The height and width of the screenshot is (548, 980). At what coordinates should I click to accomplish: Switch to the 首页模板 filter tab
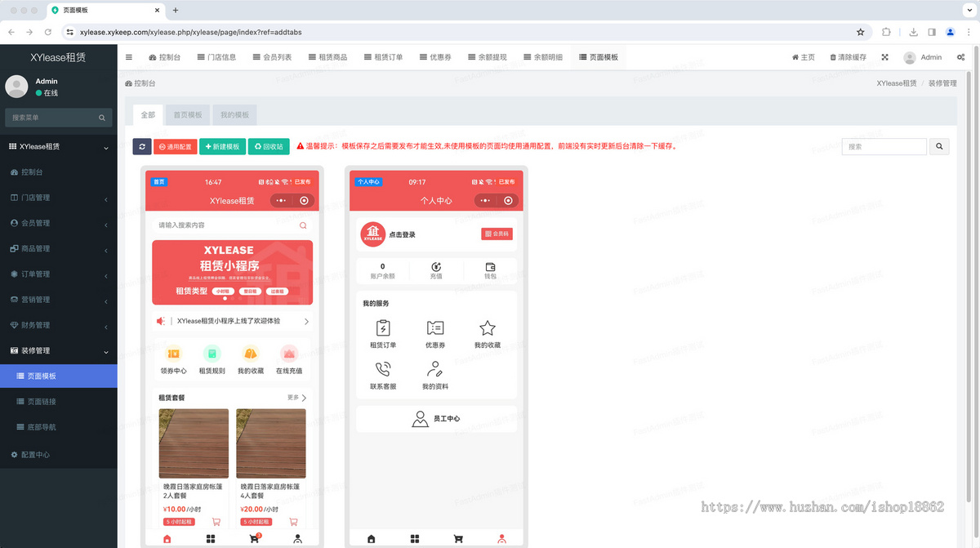tap(186, 114)
